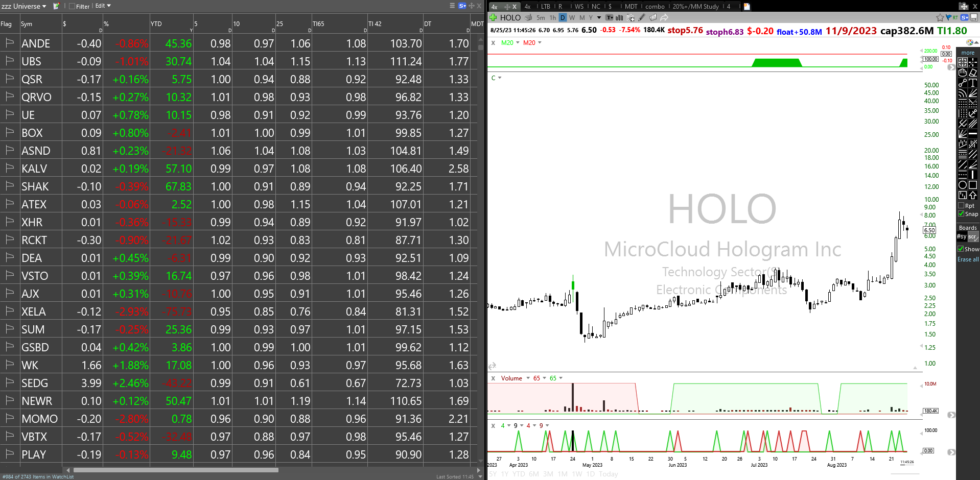Image resolution: width=980 pixels, height=480 pixels.
Task: Uncheck the Snap checkbox
Action: [x=961, y=214]
